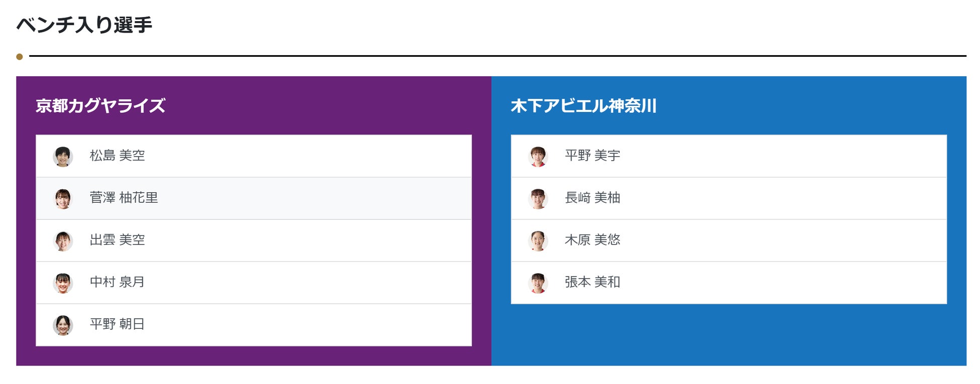Screen dimensions: 980x384
Task: Open player name 松島 美空
Action: [x=117, y=156]
